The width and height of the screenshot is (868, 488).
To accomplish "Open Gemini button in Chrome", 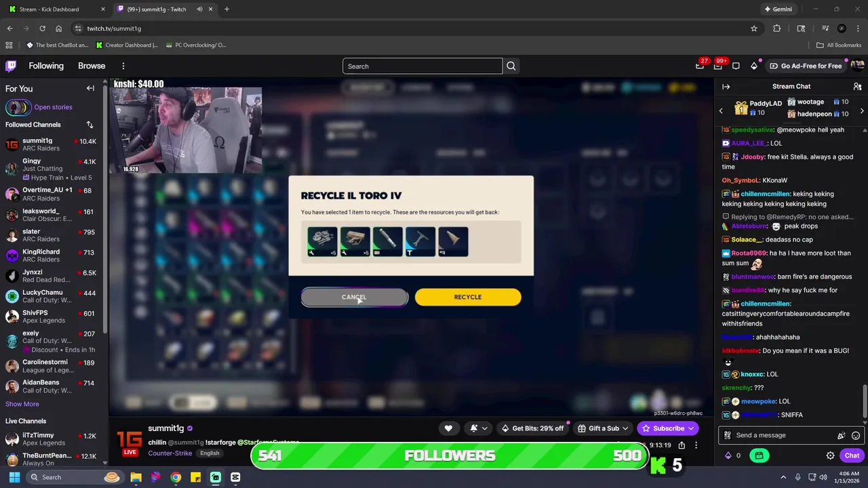I will coord(778,9).
